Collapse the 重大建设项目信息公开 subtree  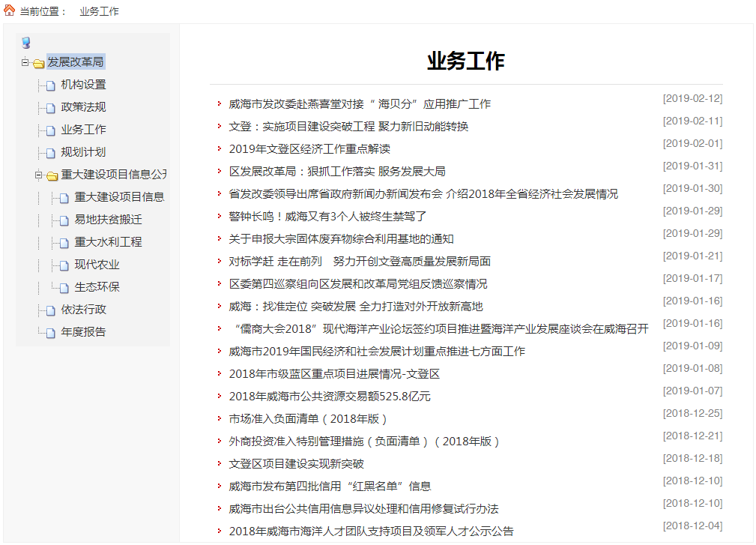(x=38, y=175)
